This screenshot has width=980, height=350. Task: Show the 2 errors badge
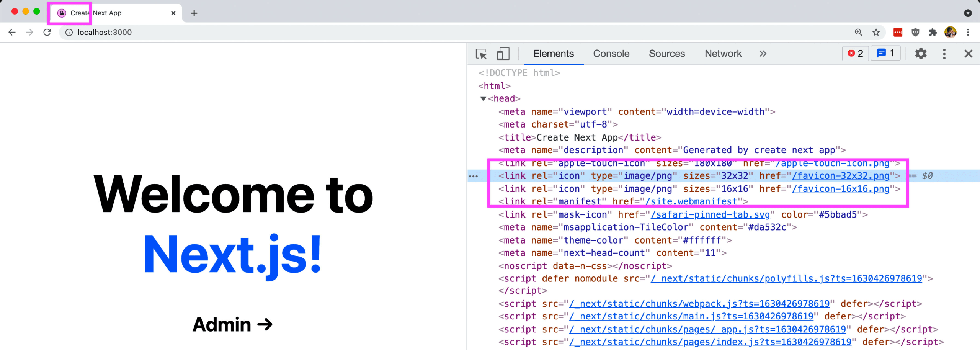point(855,53)
